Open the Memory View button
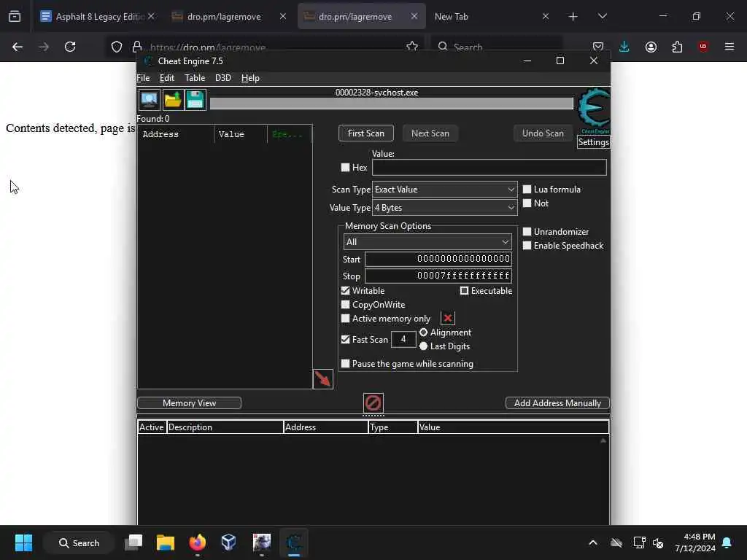The height and width of the screenshot is (560, 747). point(189,402)
